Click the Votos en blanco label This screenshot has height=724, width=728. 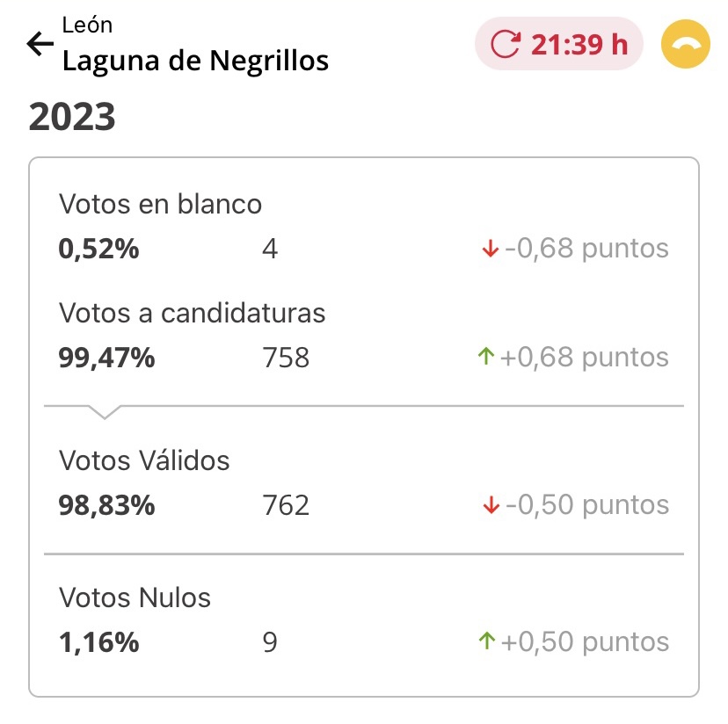pyautogui.click(x=160, y=204)
